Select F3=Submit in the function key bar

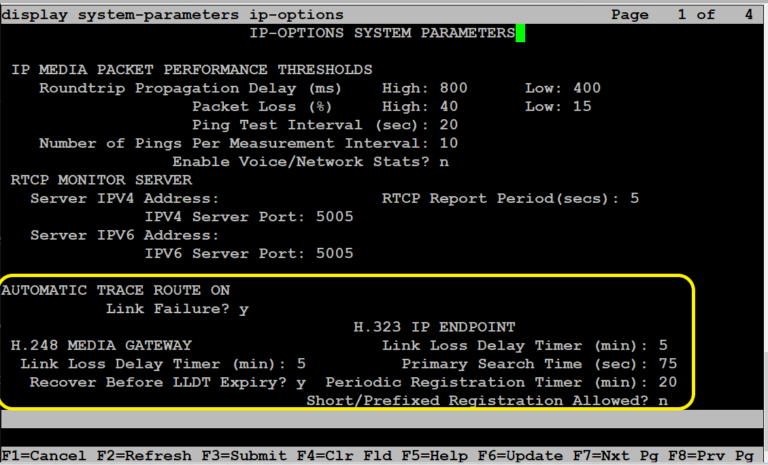(x=243, y=456)
